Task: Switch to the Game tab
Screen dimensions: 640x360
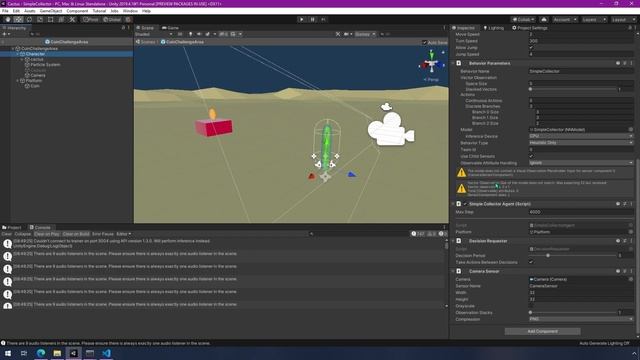Action: pyautogui.click(x=170, y=28)
